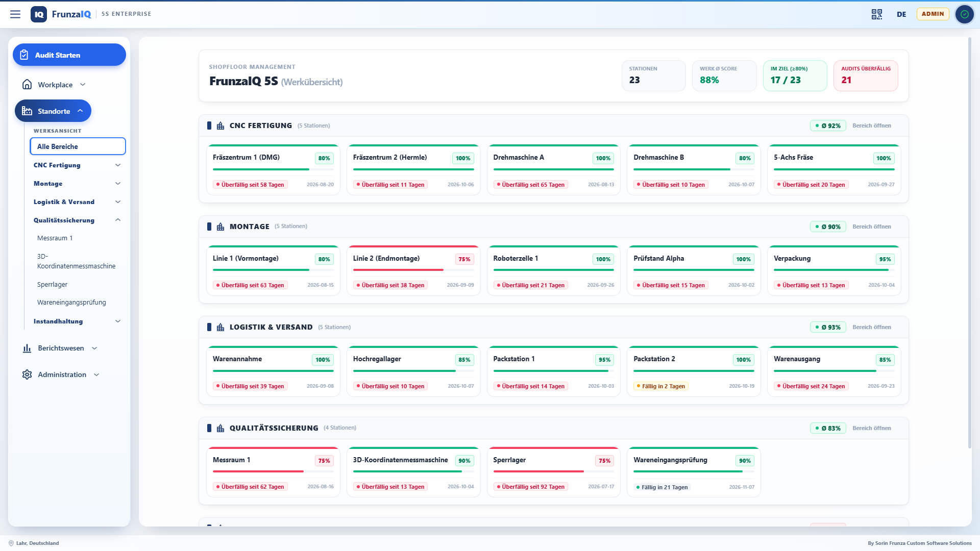Click the Audits Überfällig 21 tile

[866, 76]
